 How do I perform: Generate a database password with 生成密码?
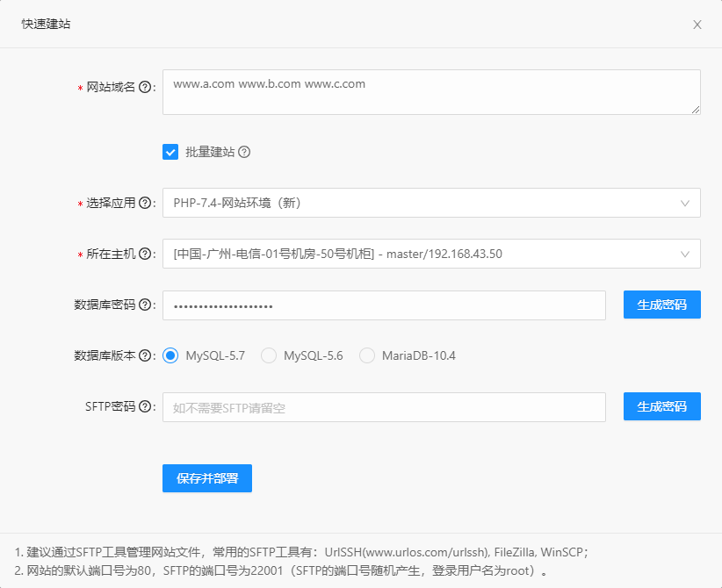pyautogui.click(x=661, y=305)
